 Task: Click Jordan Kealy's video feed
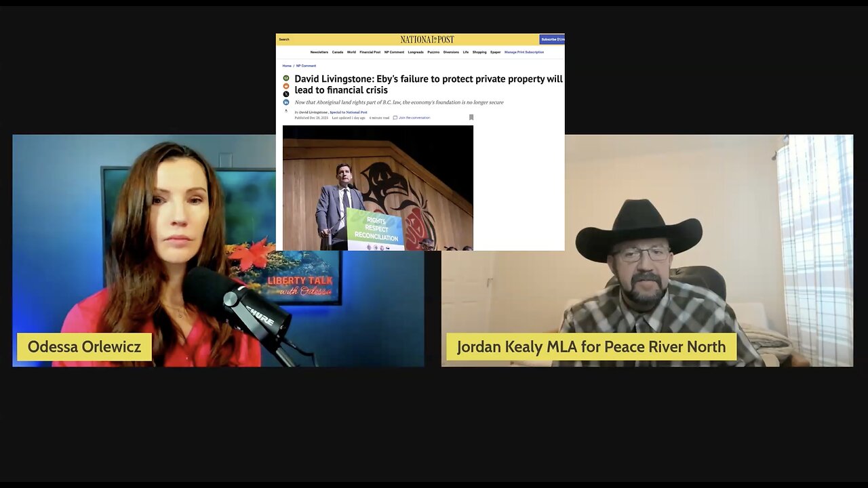click(647, 251)
